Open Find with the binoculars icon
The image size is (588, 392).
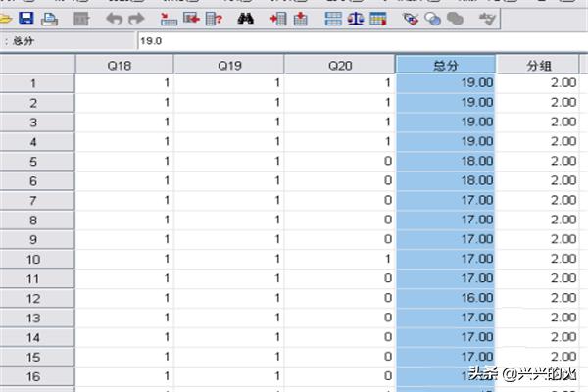(246, 19)
